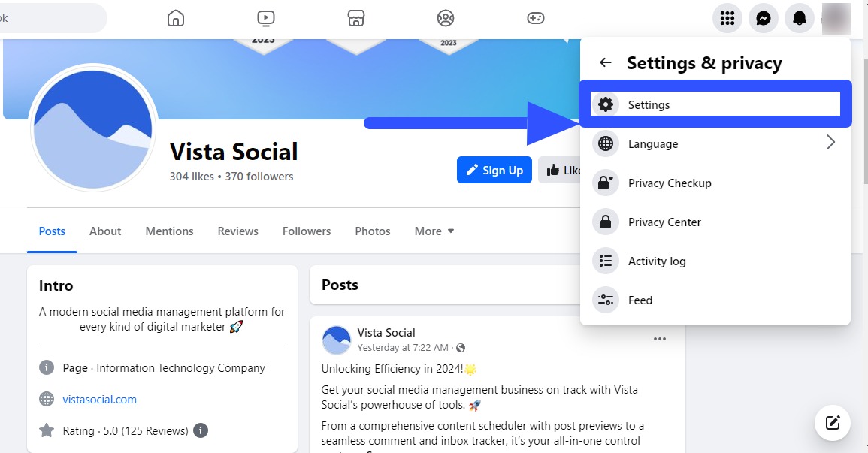Switch to the Mentions tab
The width and height of the screenshot is (868, 453).
169,231
